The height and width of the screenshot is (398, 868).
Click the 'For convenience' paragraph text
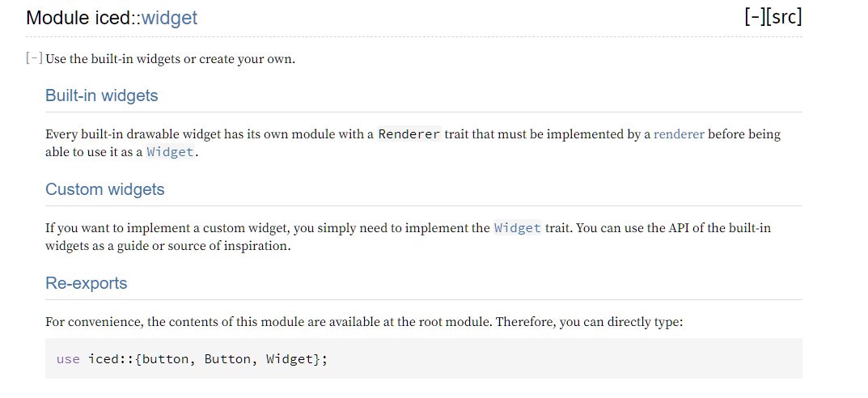[x=364, y=322]
